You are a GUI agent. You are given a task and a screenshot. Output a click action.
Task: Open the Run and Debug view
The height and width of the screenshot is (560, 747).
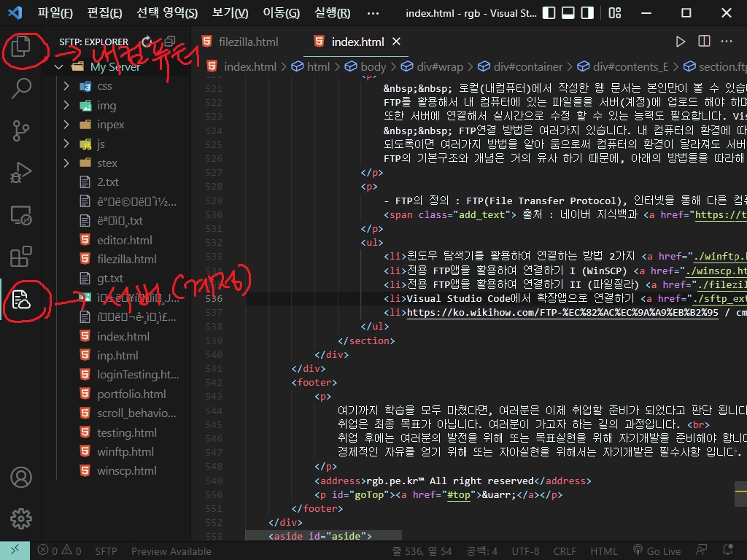[21, 174]
